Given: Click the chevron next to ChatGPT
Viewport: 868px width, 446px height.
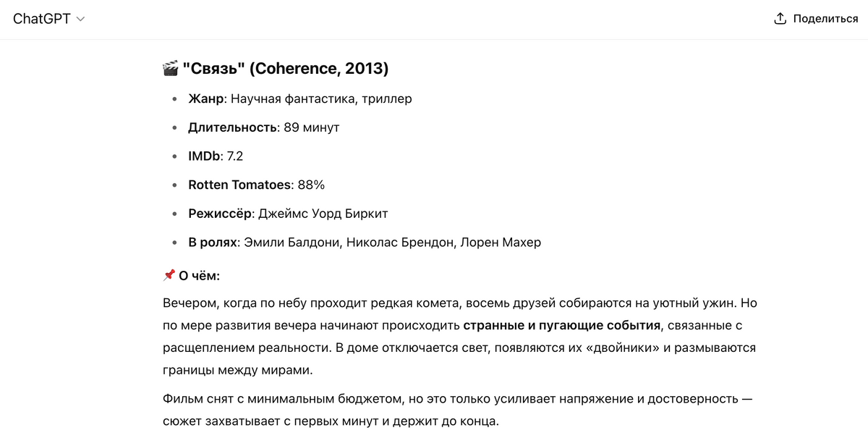Looking at the screenshot, I should click(80, 20).
